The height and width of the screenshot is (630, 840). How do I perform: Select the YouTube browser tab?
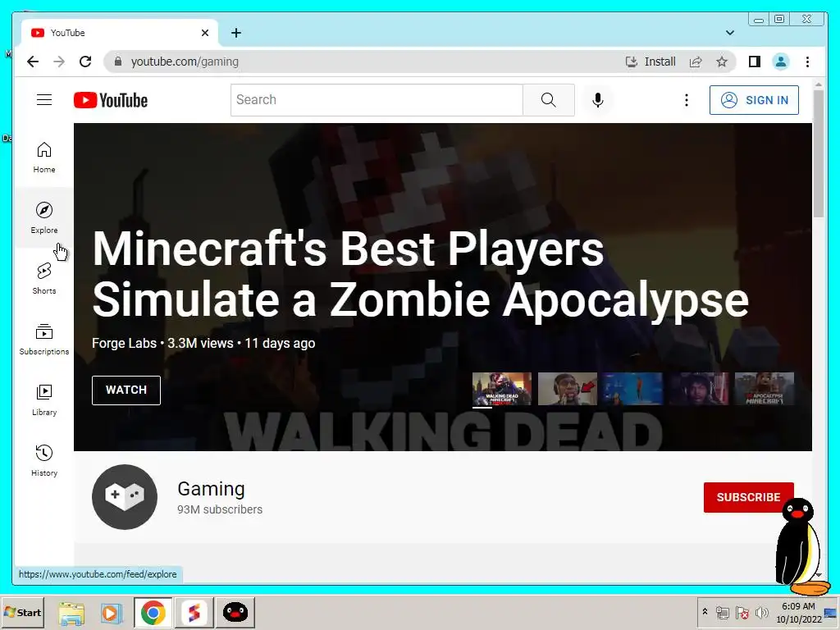[120, 33]
